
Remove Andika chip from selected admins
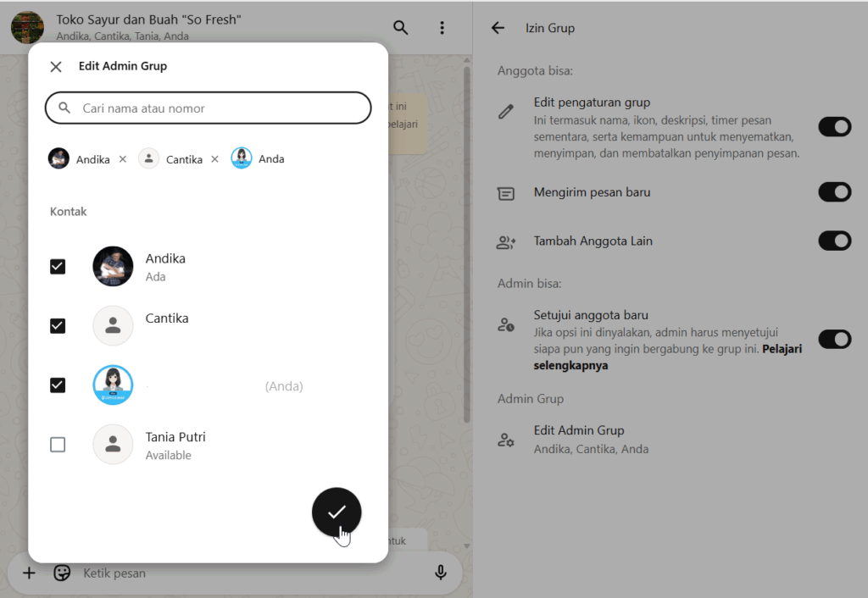coord(123,159)
